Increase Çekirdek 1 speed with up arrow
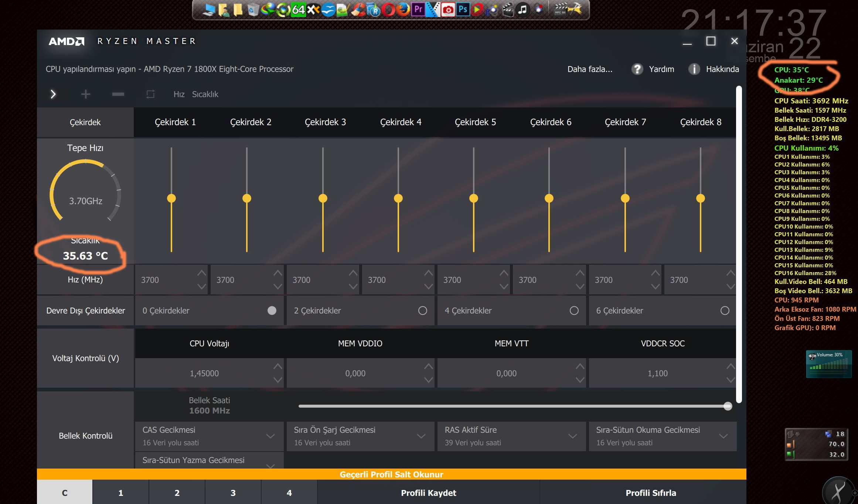This screenshot has width=858, height=504. coord(202,273)
